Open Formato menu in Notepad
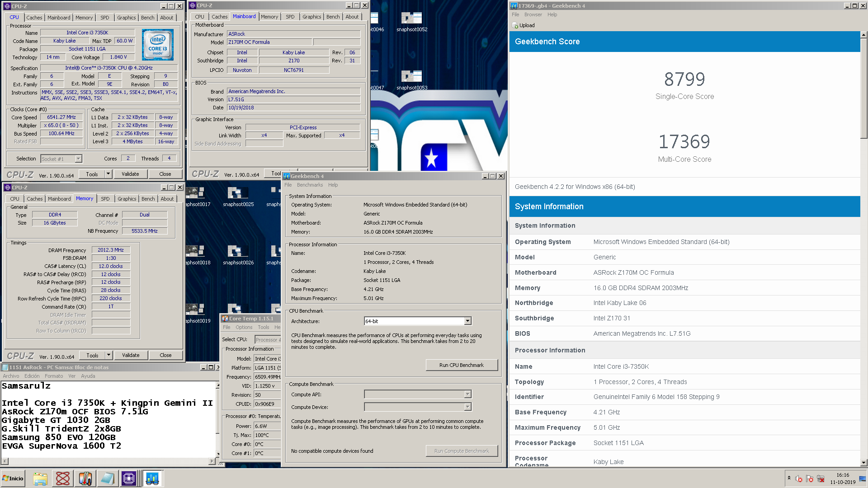The height and width of the screenshot is (488, 868). point(54,376)
